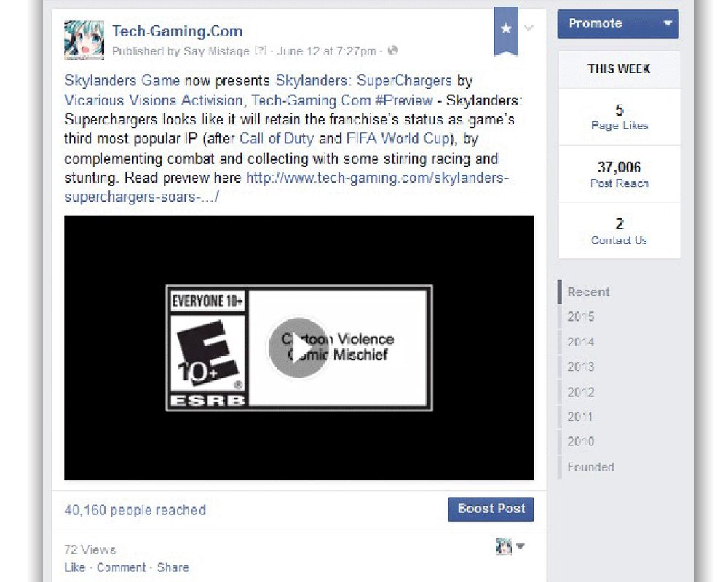The image size is (728, 582).
Task: Open the Post Reach stat
Action: click(x=620, y=174)
